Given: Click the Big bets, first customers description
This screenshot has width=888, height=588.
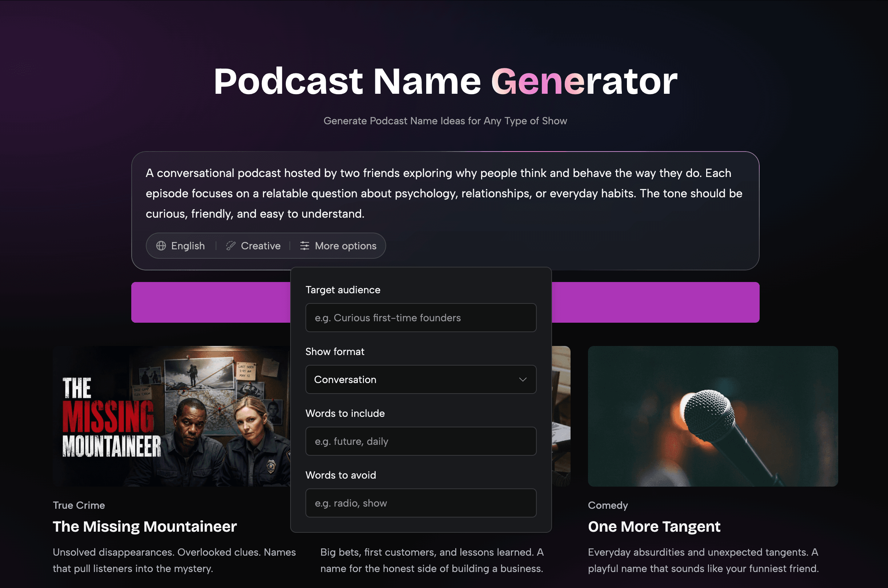Looking at the screenshot, I should (432, 560).
